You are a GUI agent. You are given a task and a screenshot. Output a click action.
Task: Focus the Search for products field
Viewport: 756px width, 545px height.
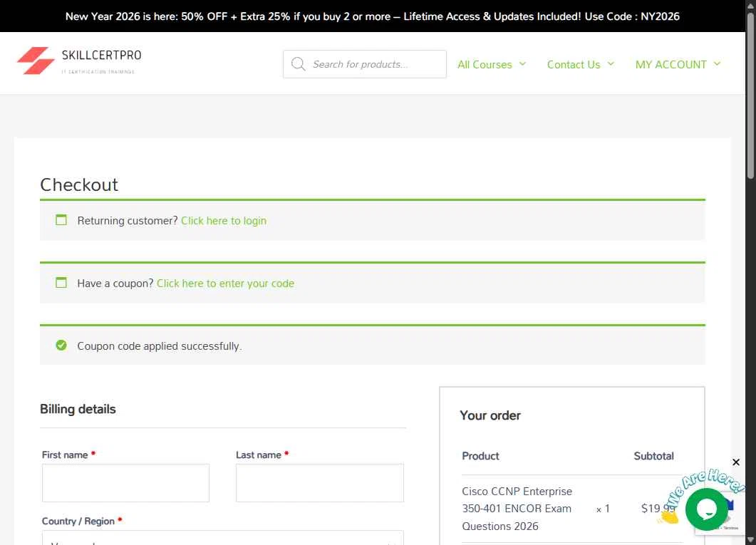(x=365, y=64)
